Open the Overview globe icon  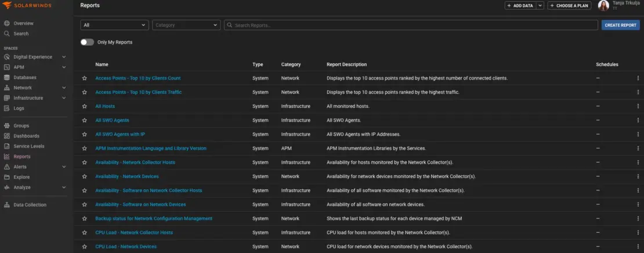6,23
